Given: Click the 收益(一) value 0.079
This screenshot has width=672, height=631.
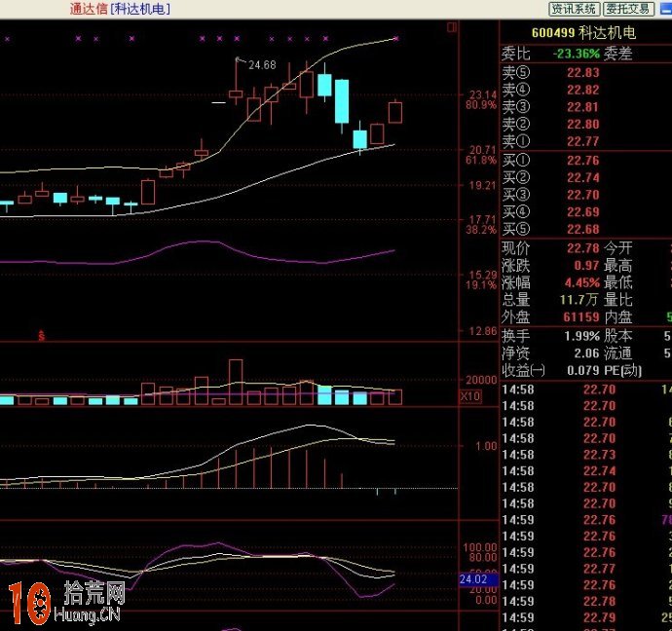Looking at the screenshot, I should [x=582, y=371].
